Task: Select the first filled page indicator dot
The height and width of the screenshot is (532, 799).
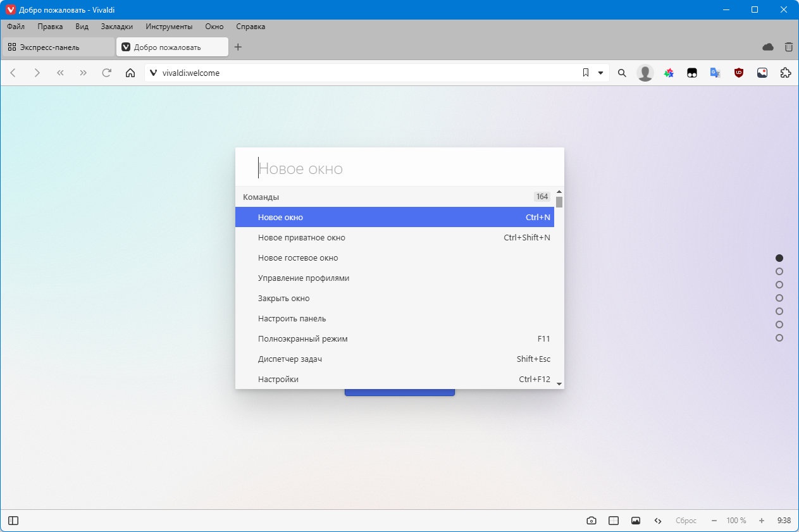Action: 779,258
